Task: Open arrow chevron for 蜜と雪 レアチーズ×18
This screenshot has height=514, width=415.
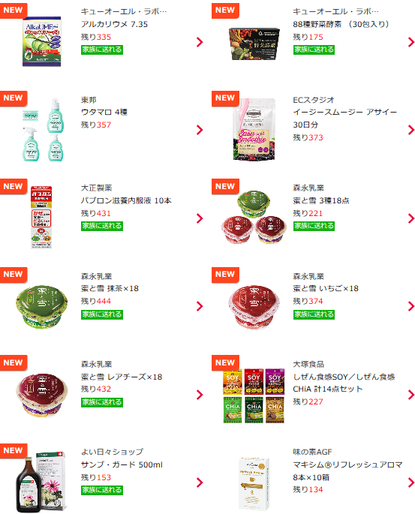Action: click(x=199, y=395)
